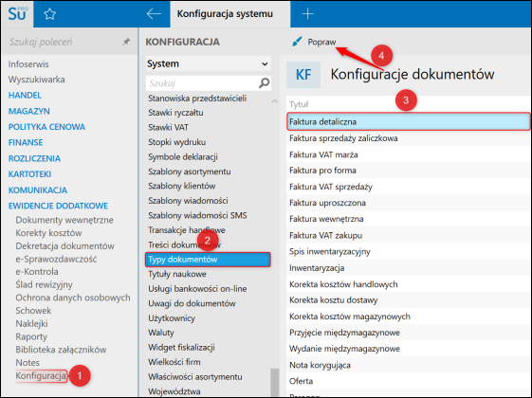Image resolution: width=532 pixels, height=398 pixels.
Task: Click the Popraw brush icon
Action: point(297,42)
